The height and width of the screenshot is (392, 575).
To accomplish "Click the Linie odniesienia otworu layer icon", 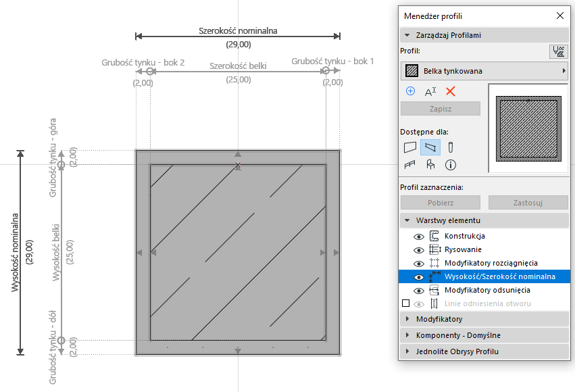I will tap(434, 303).
